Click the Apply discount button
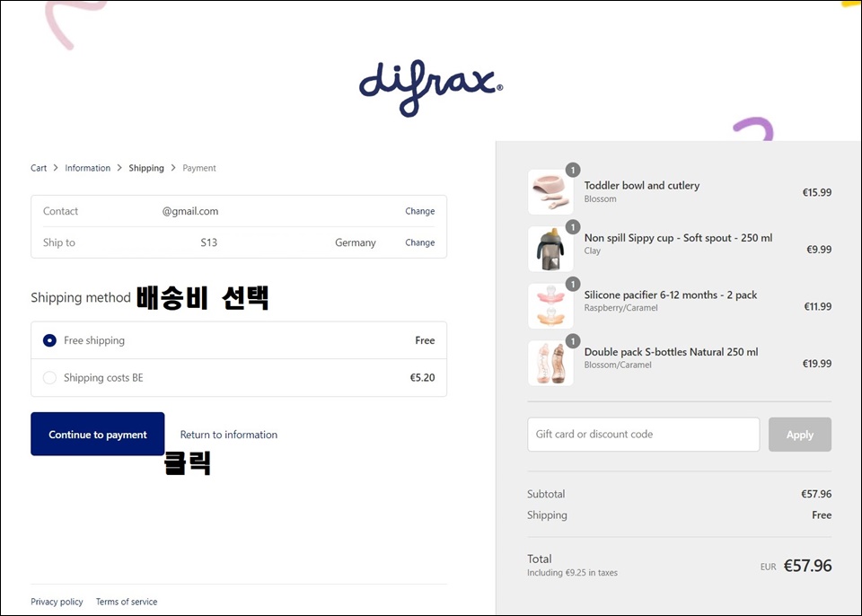Viewport: 862px width, 616px height. (x=800, y=435)
